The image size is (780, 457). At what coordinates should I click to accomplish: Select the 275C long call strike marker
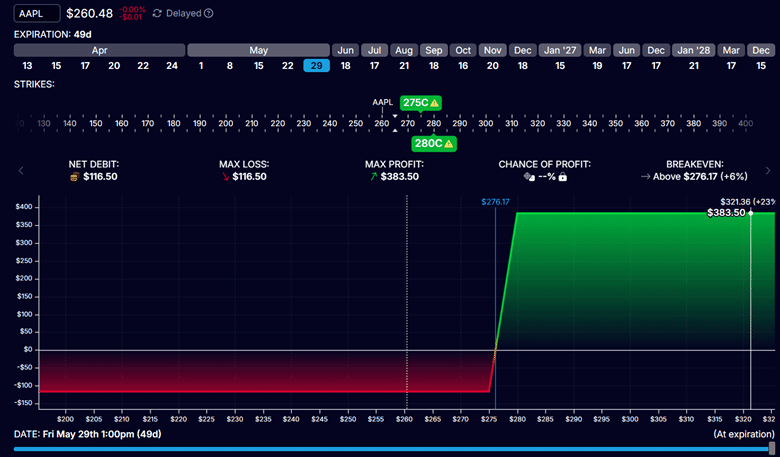point(421,103)
